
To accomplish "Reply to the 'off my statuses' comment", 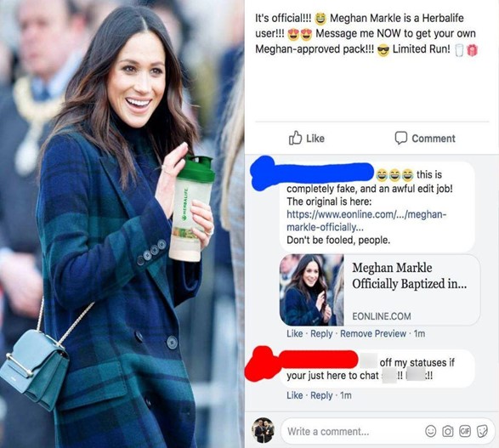I will (x=321, y=395).
